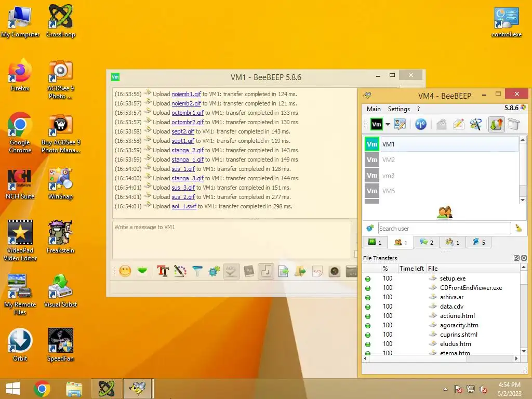Open octombr2.gif upload link
This screenshot has height=399, width=532.
188,122
